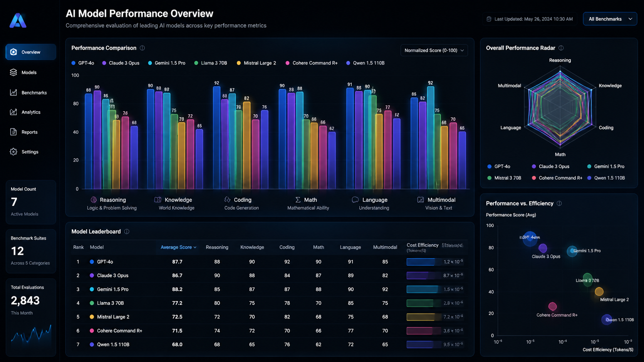Click the info icon beside Overall Performance Radar
The width and height of the screenshot is (644, 362).
tap(561, 48)
